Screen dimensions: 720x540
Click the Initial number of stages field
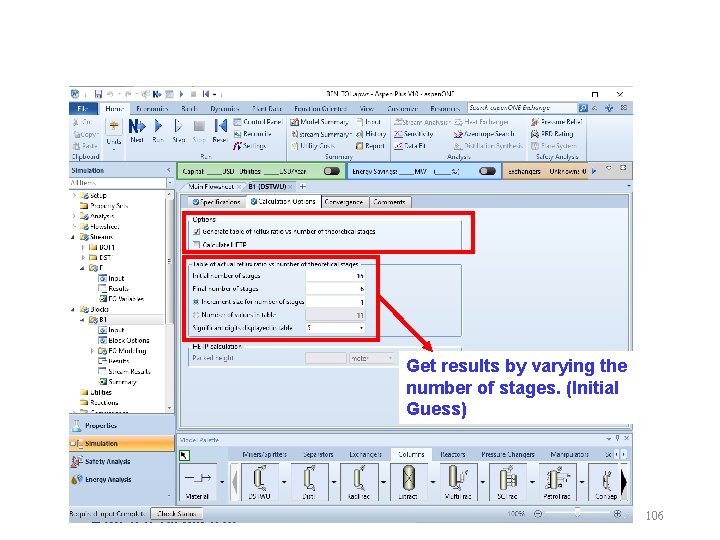(335, 276)
